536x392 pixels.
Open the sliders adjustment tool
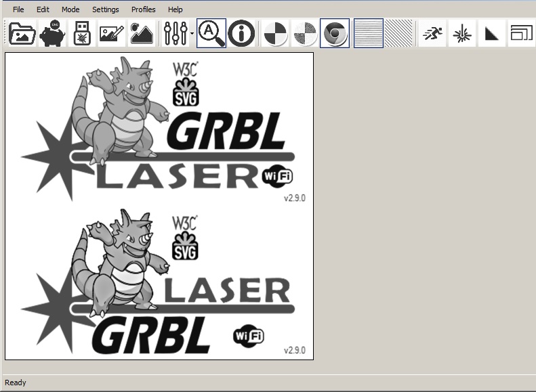pos(176,33)
